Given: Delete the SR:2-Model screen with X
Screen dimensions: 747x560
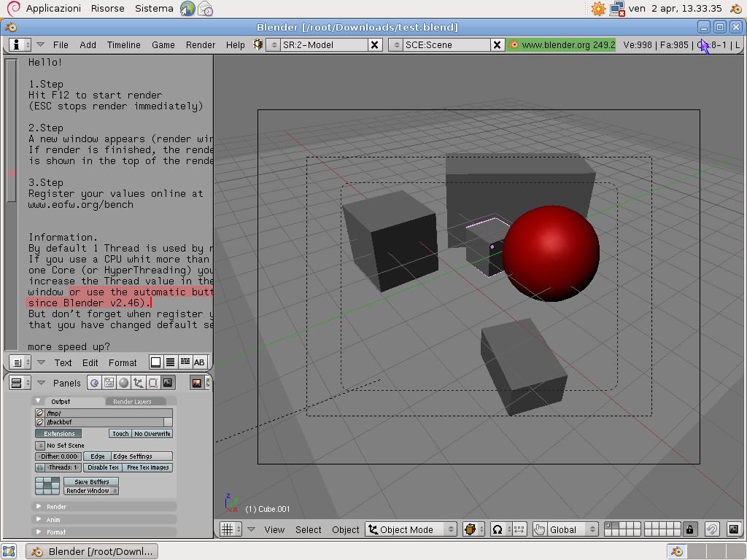Looking at the screenshot, I should point(375,44).
